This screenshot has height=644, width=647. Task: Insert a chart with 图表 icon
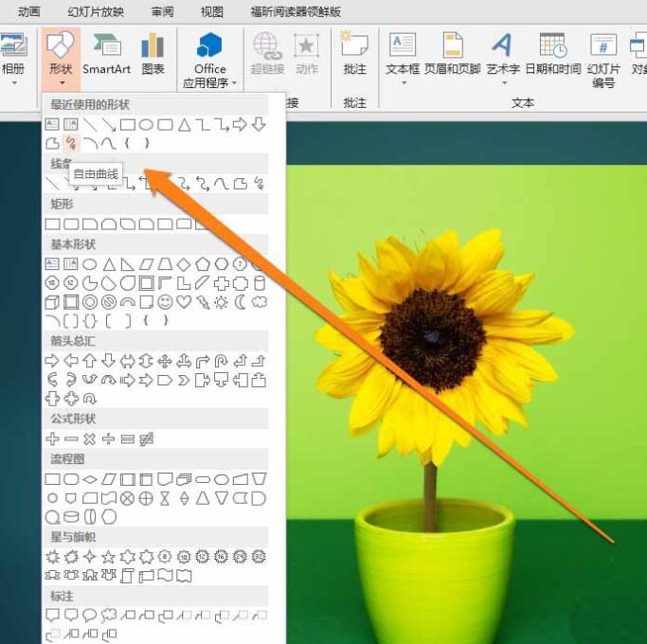pyautogui.click(x=153, y=54)
